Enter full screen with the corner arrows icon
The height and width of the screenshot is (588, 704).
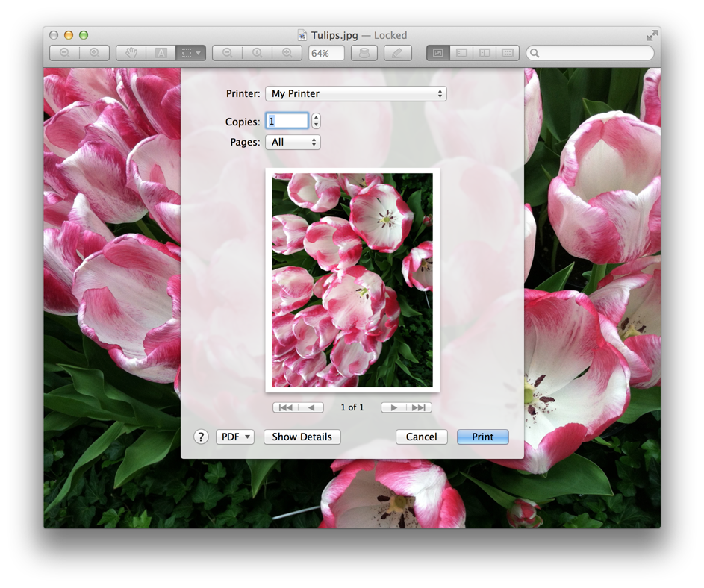pyautogui.click(x=652, y=35)
